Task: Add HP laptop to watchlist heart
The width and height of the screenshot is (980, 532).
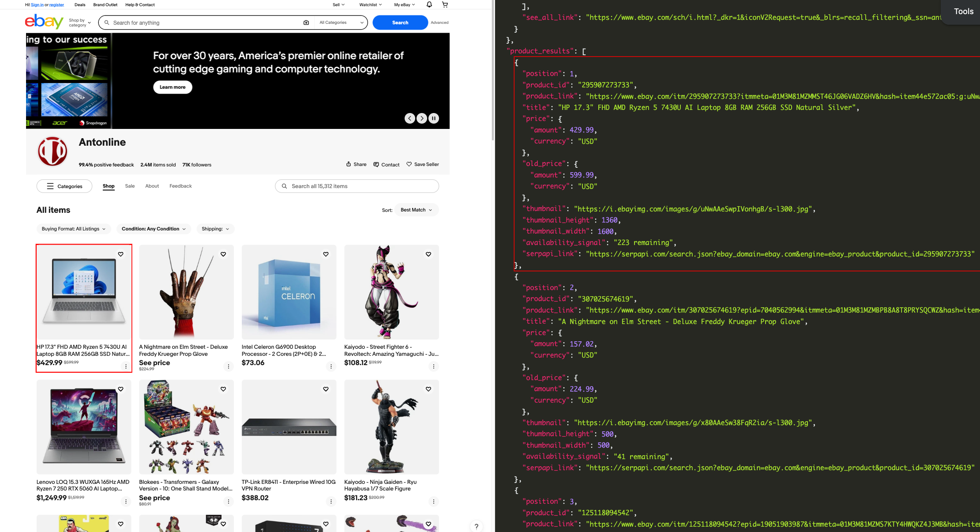Action: (x=121, y=254)
